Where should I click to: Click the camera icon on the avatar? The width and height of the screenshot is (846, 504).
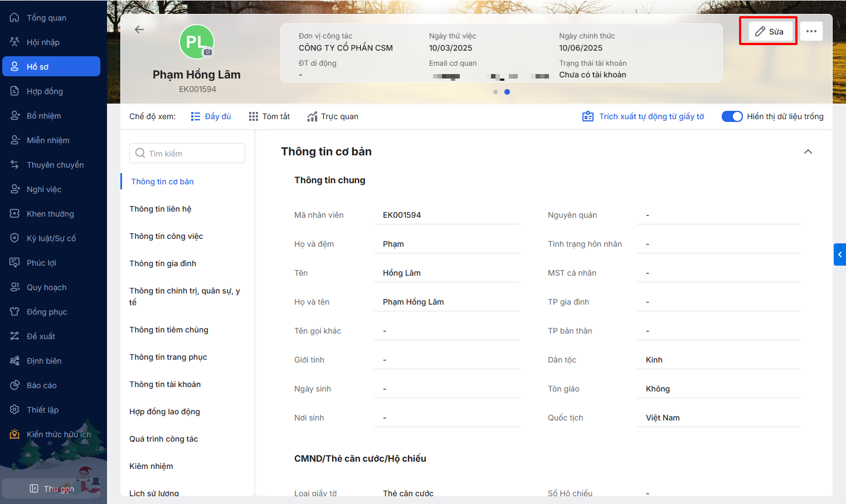tap(208, 52)
